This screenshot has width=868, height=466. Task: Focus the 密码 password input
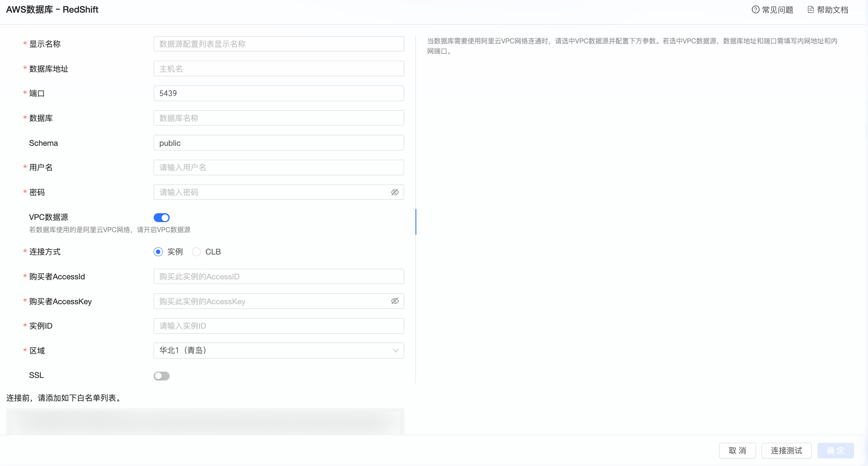click(279, 192)
